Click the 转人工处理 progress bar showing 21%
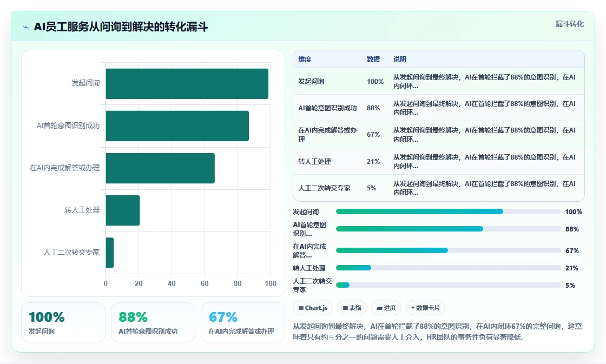The image size is (606, 364). tap(449, 268)
